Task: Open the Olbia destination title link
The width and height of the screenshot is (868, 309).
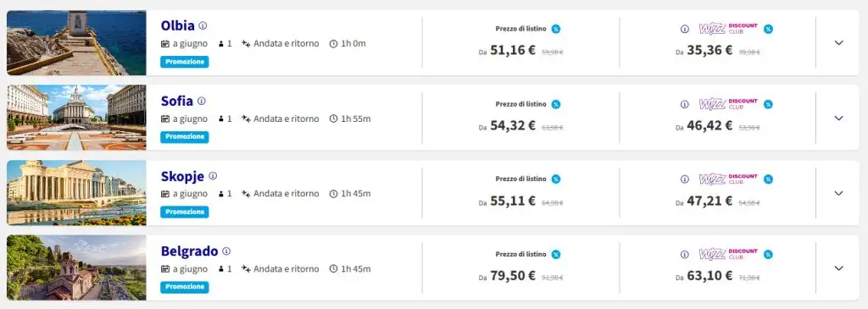Action: (x=178, y=25)
